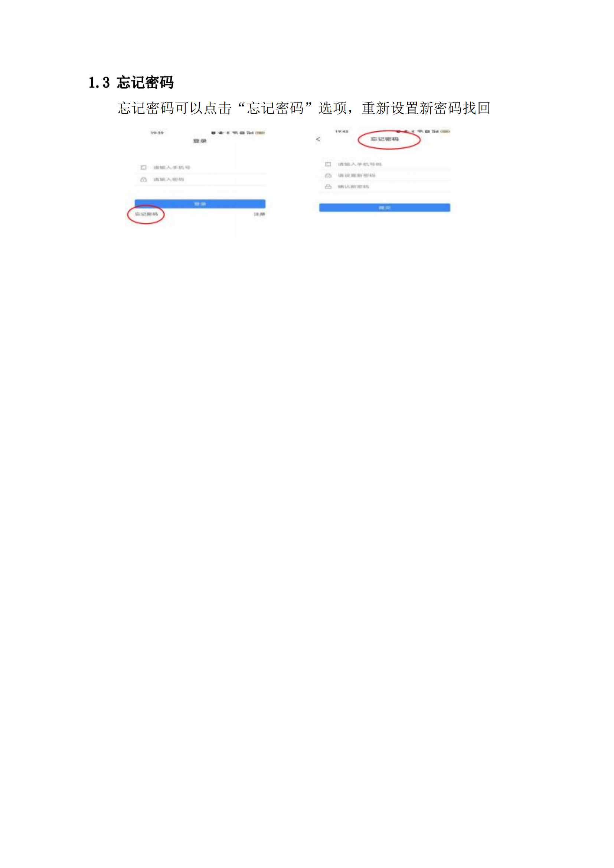The height and width of the screenshot is (868, 614).
Task: Click the 登录 title on left phone
Action: 200,141
